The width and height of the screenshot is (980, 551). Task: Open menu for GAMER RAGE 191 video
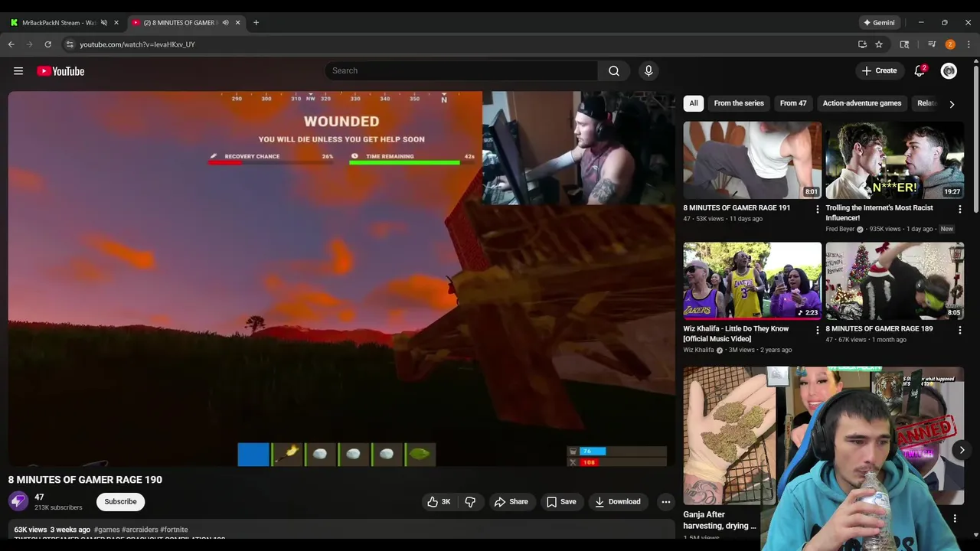[817, 209]
